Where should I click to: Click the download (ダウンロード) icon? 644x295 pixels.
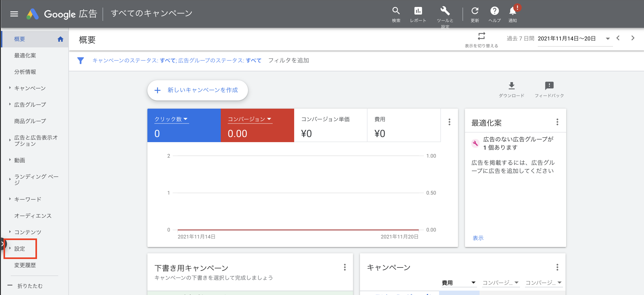[x=511, y=86]
